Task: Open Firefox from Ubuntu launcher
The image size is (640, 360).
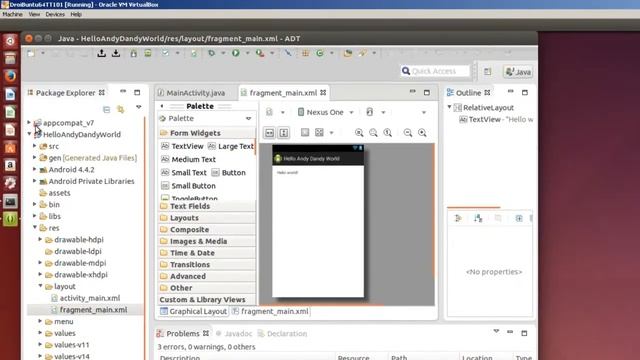Action: (10, 76)
